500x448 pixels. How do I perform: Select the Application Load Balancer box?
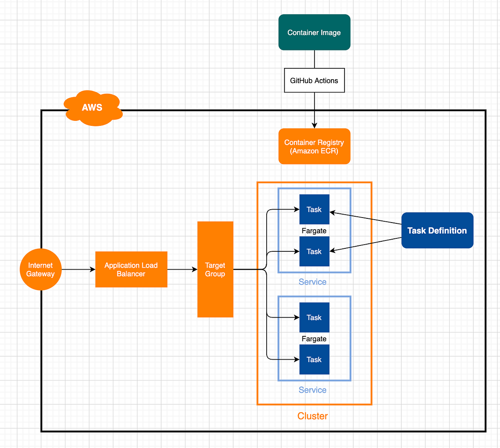131,269
